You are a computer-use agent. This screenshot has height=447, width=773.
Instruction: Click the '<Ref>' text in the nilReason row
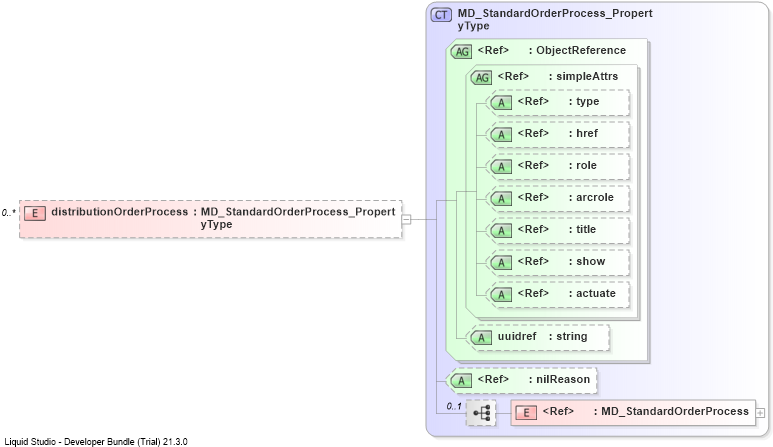pyautogui.click(x=493, y=379)
